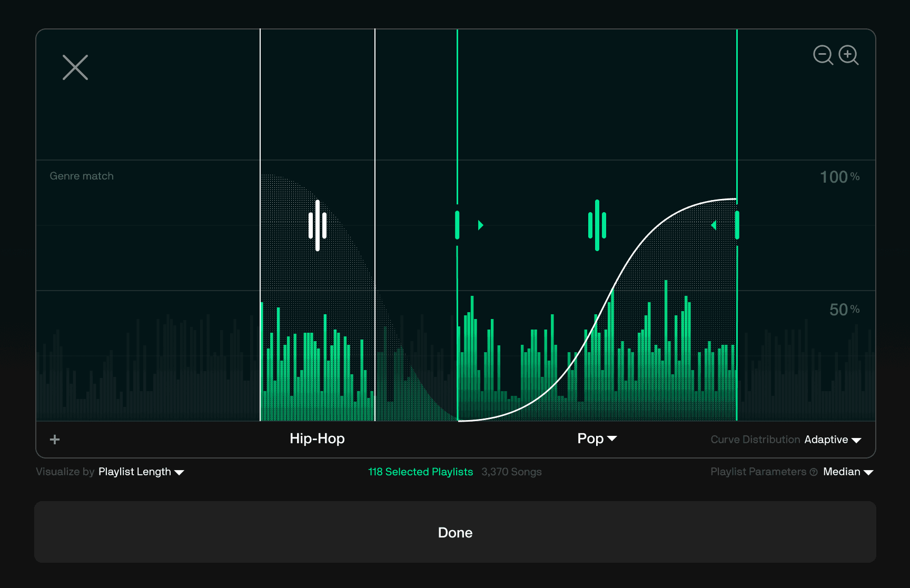Open the Playlist Parameters Median dropdown
This screenshot has width=910, height=588.
(848, 472)
